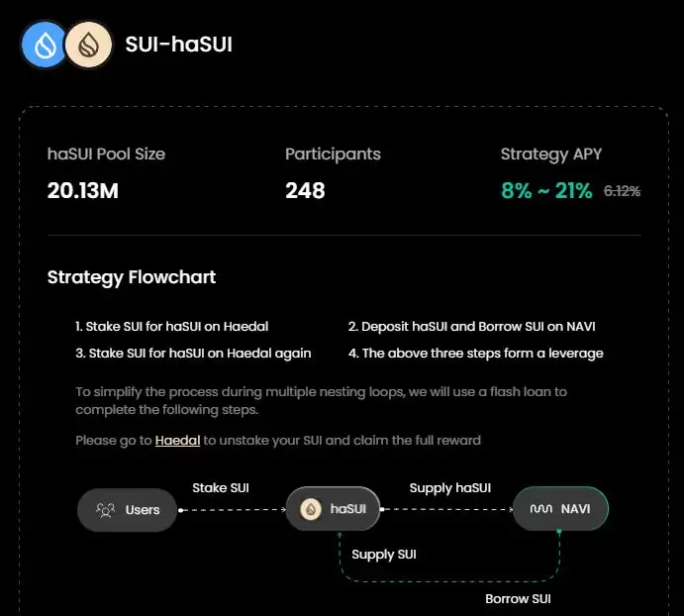Select step 2 Deposit haSUI and Borrow text
Screen dimensions: 684x616
click(471, 326)
